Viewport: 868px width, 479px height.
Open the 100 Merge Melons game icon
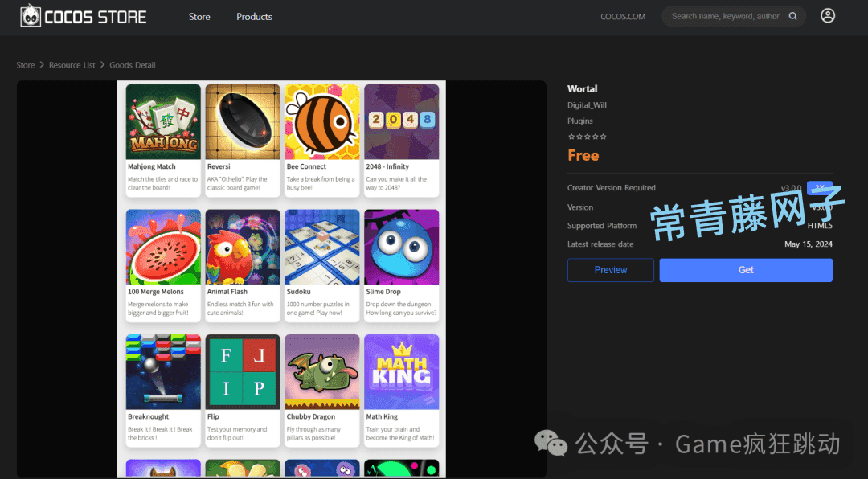163,247
